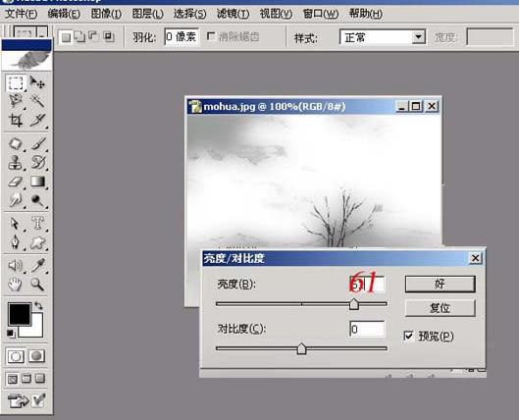Open the 编辑(E) menu
This screenshot has width=519, height=420.
coord(64,14)
